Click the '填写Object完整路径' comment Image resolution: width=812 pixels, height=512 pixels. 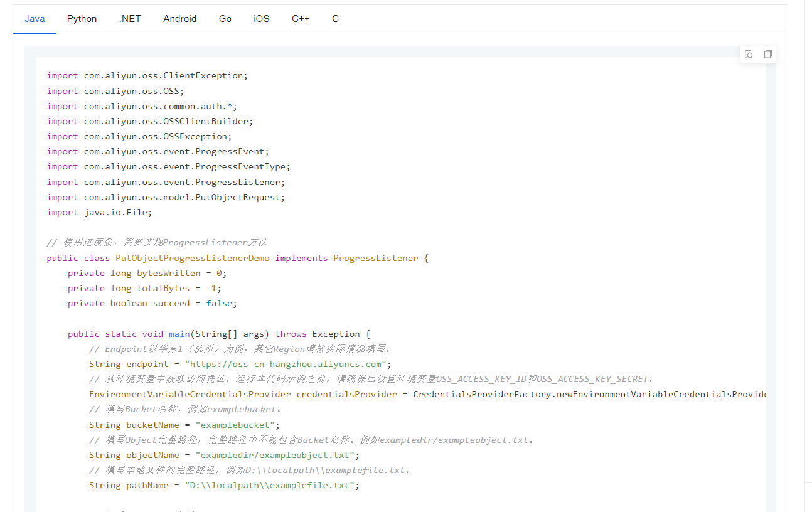click(x=312, y=440)
